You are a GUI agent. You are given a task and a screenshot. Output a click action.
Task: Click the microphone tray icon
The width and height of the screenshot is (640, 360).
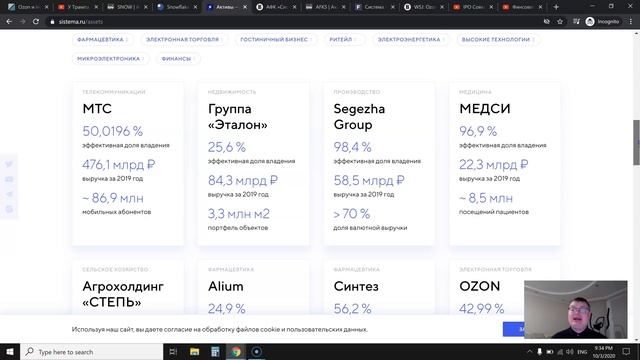pos(539,351)
